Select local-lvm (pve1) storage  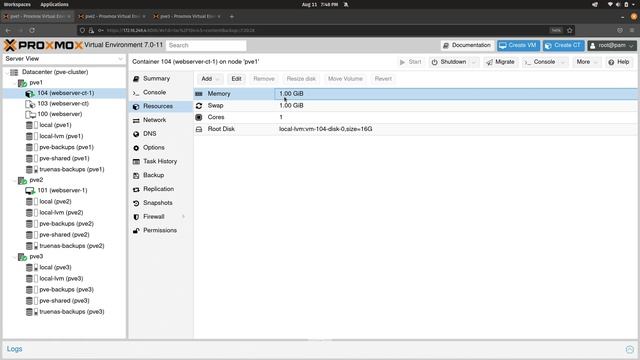click(61, 136)
